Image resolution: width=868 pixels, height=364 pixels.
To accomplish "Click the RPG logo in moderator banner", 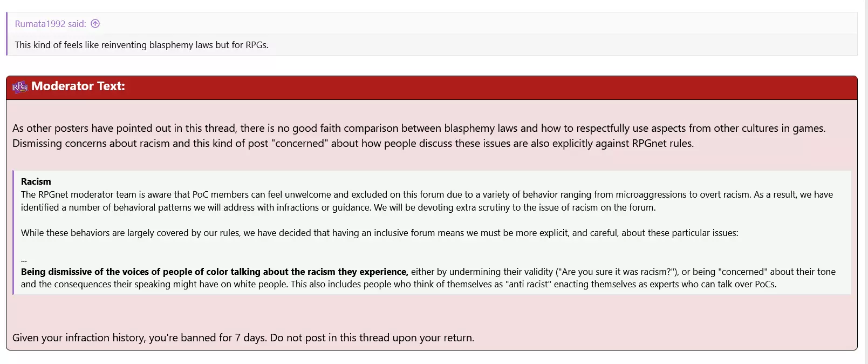I will click(x=20, y=87).
